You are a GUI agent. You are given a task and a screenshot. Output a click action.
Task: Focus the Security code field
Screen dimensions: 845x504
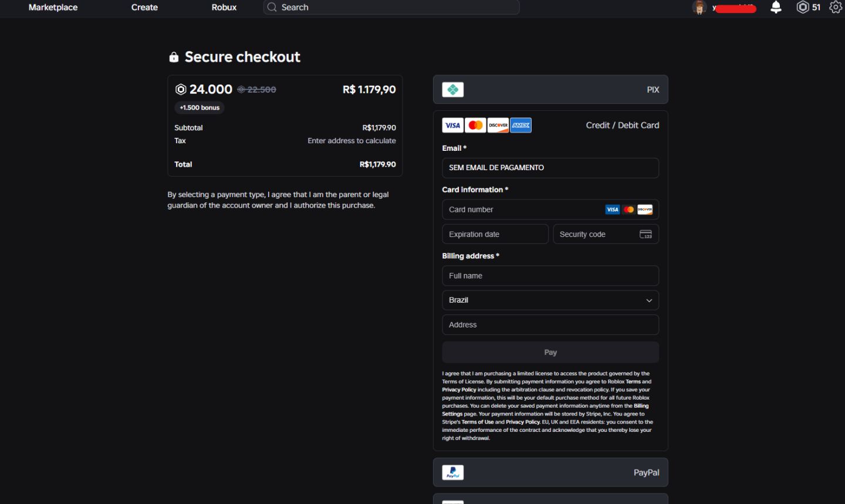pos(606,234)
